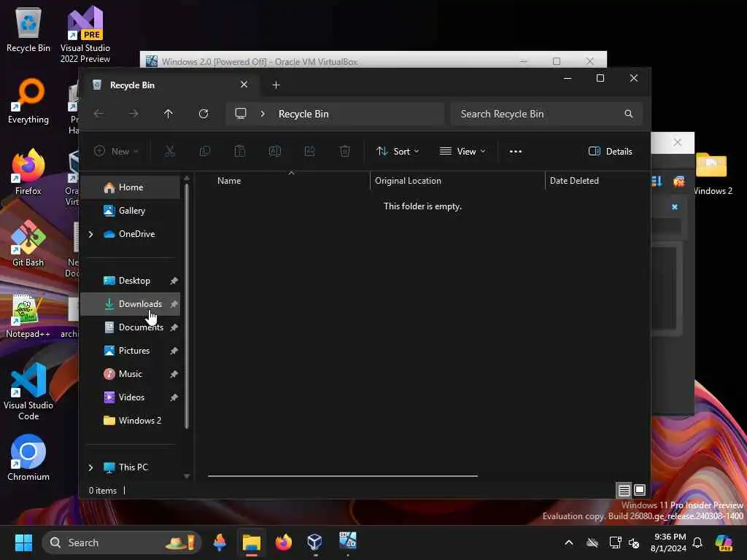The image size is (747, 560).
Task: Open Chromium desktop shortcut
Action: point(28,458)
